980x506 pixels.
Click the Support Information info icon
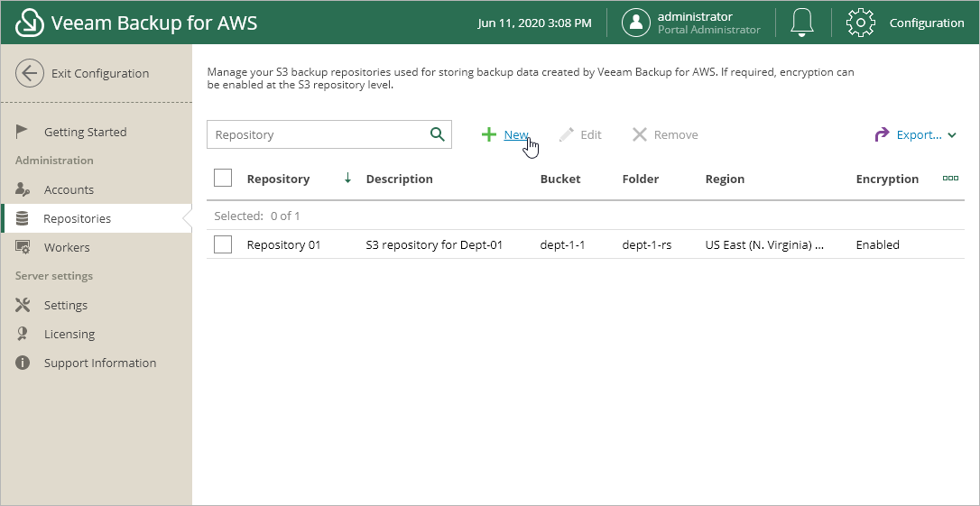click(23, 363)
